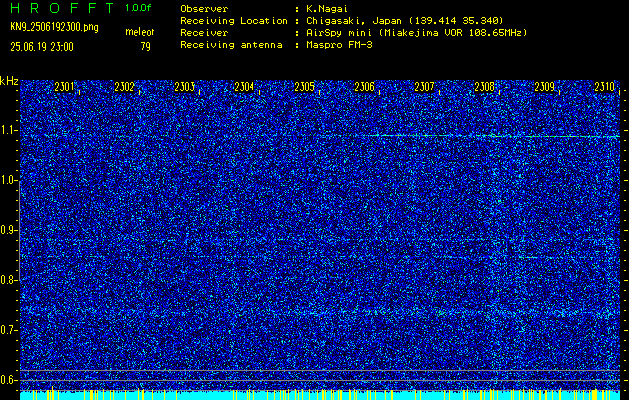Click the Receiving antenna label

coord(231,45)
